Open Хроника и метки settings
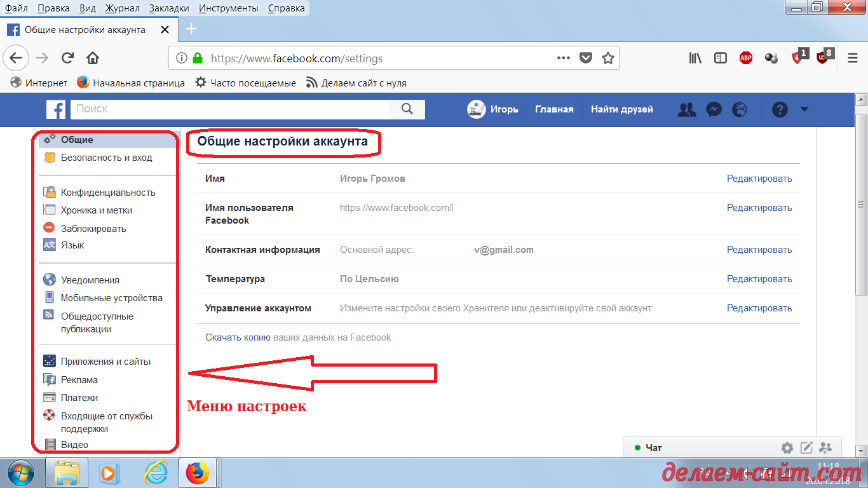The image size is (868, 488). (97, 210)
